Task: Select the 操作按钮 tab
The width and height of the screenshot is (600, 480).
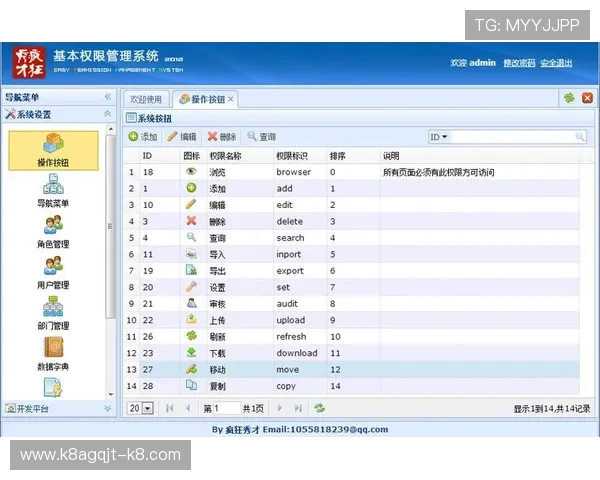Action: [203, 99]
